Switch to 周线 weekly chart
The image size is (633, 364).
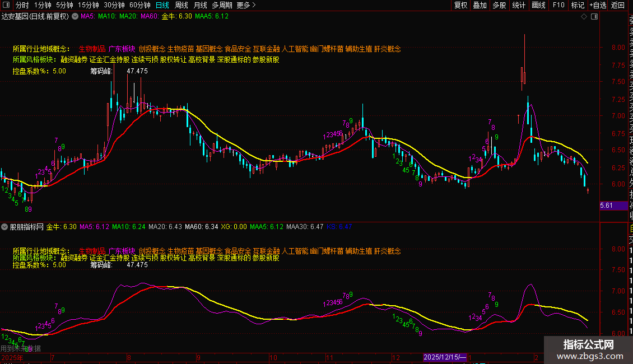181,5
